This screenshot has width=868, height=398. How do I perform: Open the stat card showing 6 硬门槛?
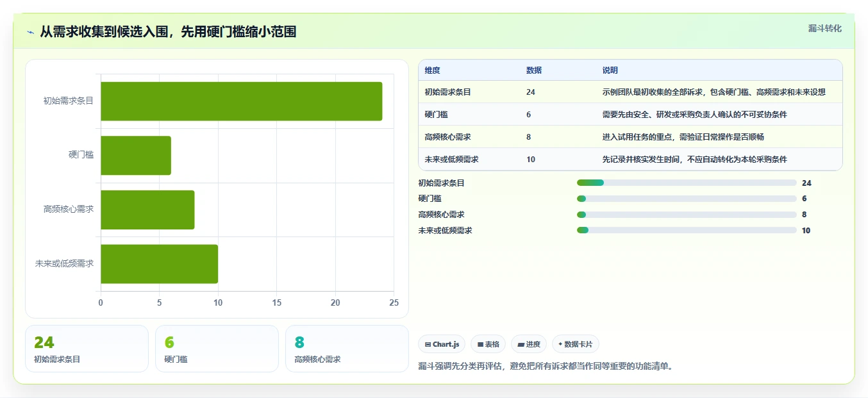[x=217, y=349]
